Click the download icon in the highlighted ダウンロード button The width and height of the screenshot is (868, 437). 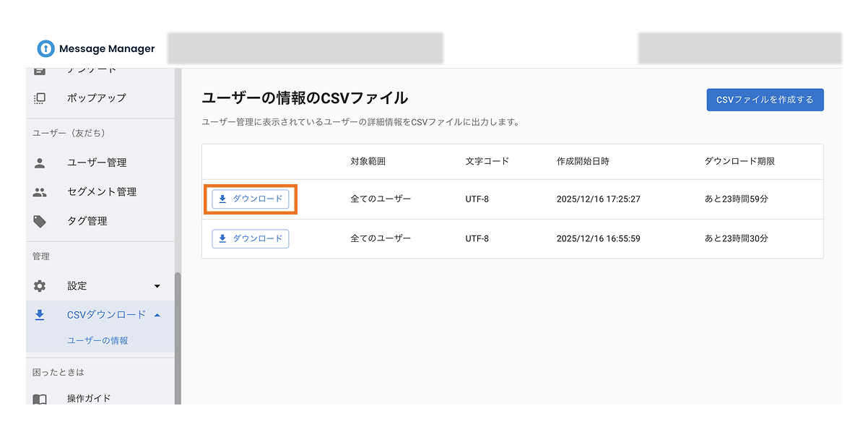[223, 199]
